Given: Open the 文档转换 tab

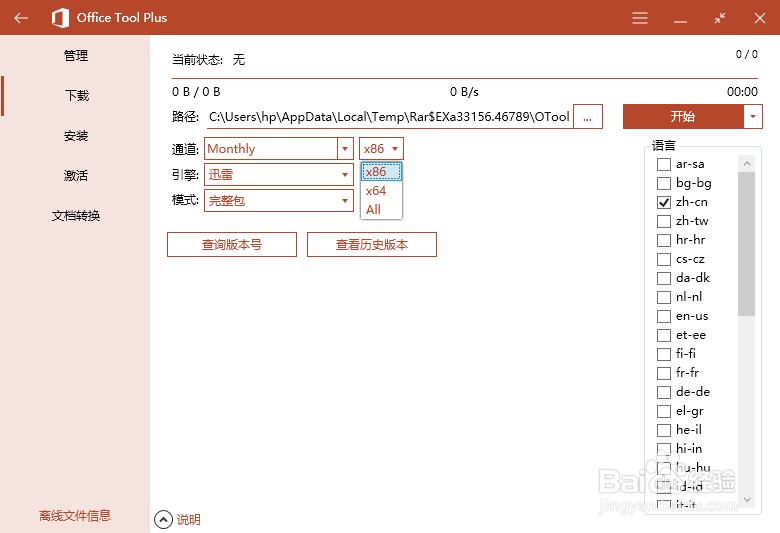Looking at the screenshot, I should point(76,215).
